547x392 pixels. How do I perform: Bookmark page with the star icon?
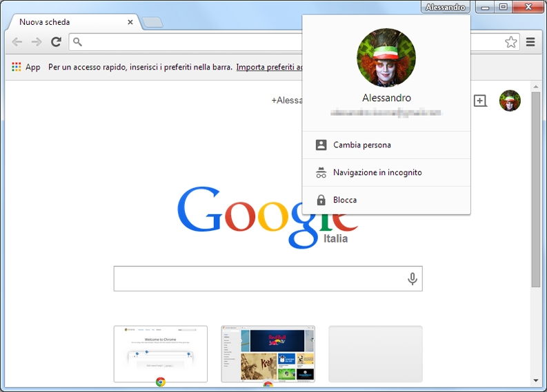click(x=510, y=42)
